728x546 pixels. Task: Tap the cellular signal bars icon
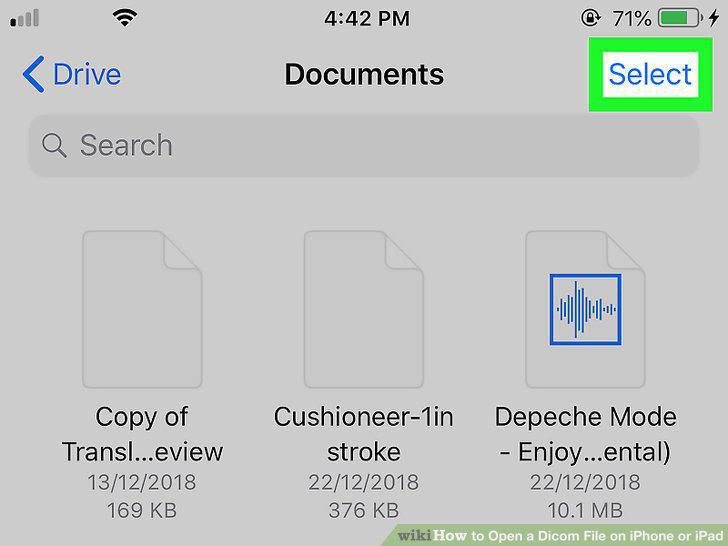tap(25, 19)
